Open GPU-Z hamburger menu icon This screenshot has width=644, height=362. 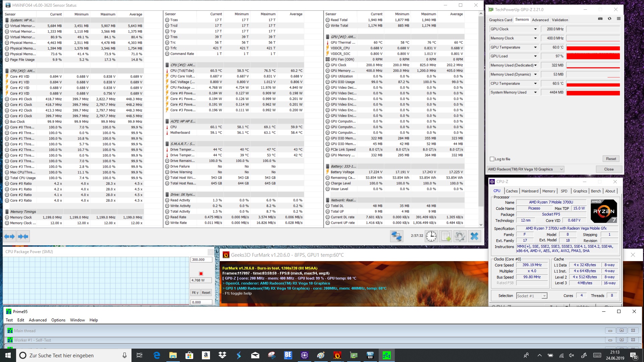point(619,19)
